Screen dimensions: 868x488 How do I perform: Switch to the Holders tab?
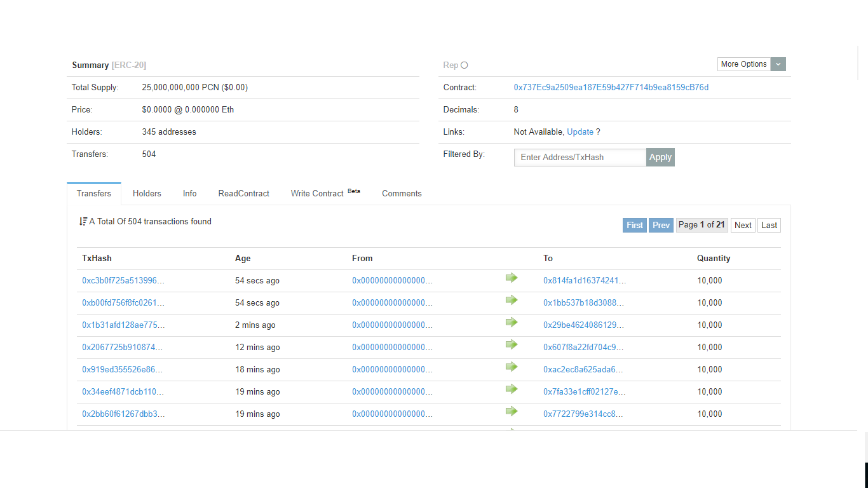(x=147, y=193)
